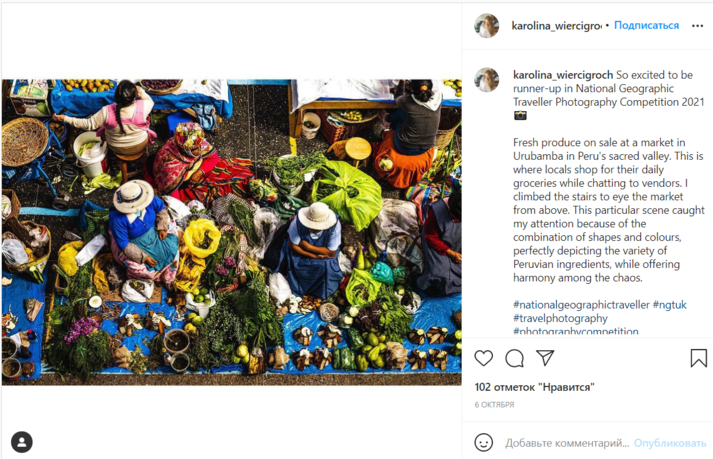Screen dimensions: 713x459
Task: View the 102 отметок "Нравится" likes list
Action: point(534,387)
